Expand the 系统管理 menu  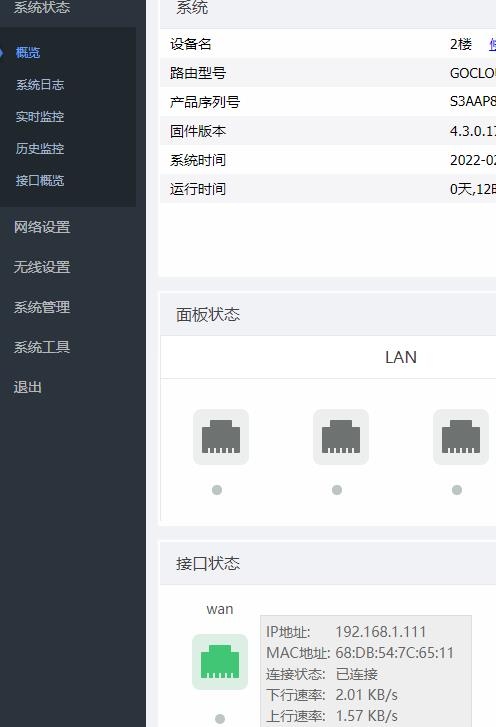tap(42, 307)
